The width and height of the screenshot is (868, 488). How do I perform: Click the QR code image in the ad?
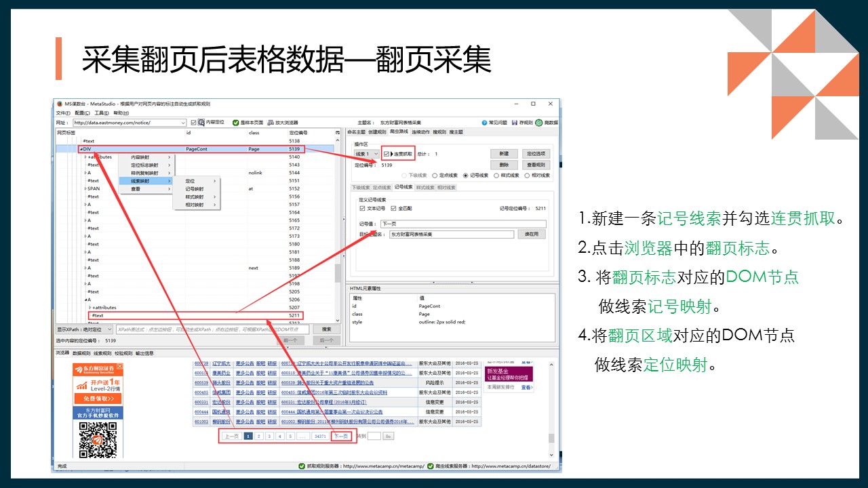98,439
